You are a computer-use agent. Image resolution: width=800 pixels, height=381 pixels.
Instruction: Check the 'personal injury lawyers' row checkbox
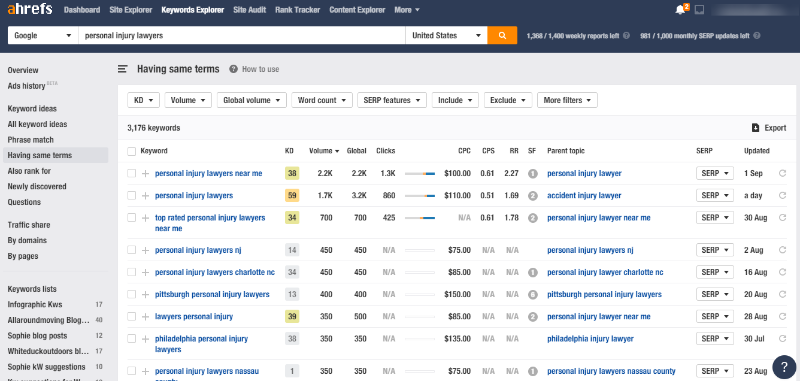coord(132,195)
